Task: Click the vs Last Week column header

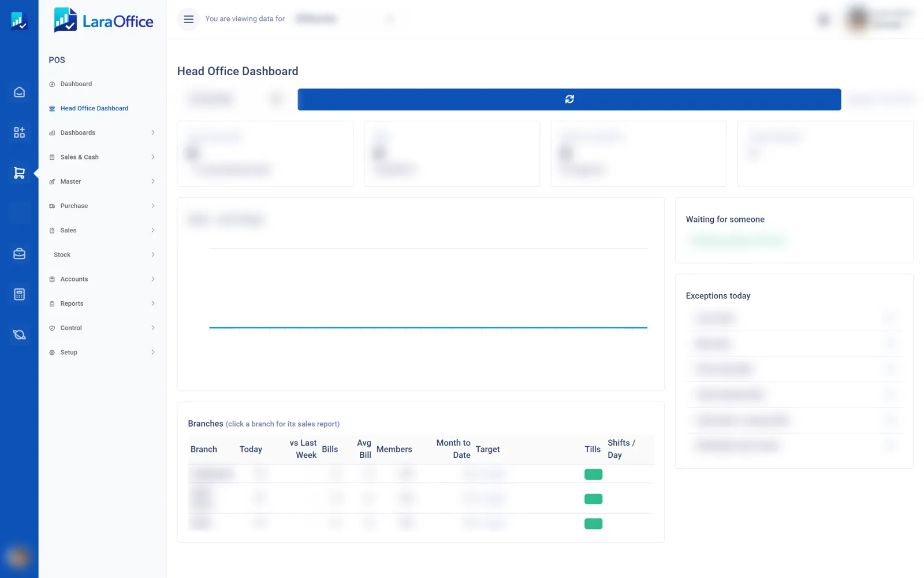Action: point(303,449)
